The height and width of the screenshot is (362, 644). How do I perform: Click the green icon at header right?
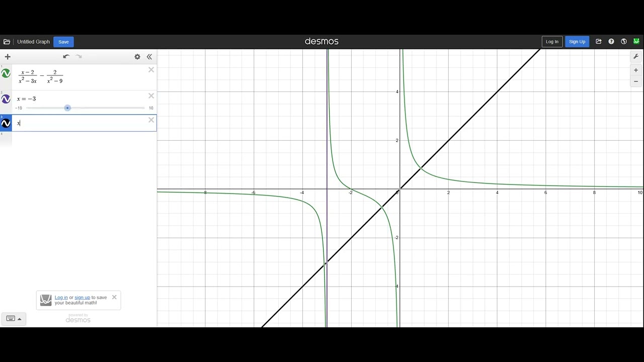point(636,42)
